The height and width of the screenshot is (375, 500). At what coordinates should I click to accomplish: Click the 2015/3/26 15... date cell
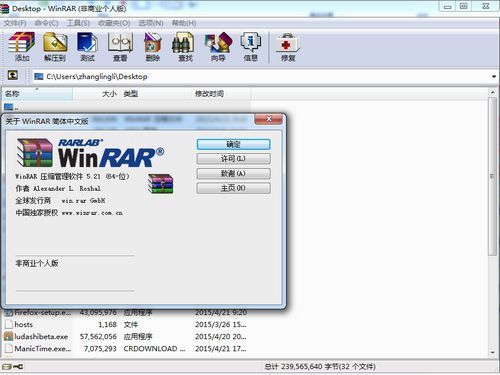coord(221,324)
